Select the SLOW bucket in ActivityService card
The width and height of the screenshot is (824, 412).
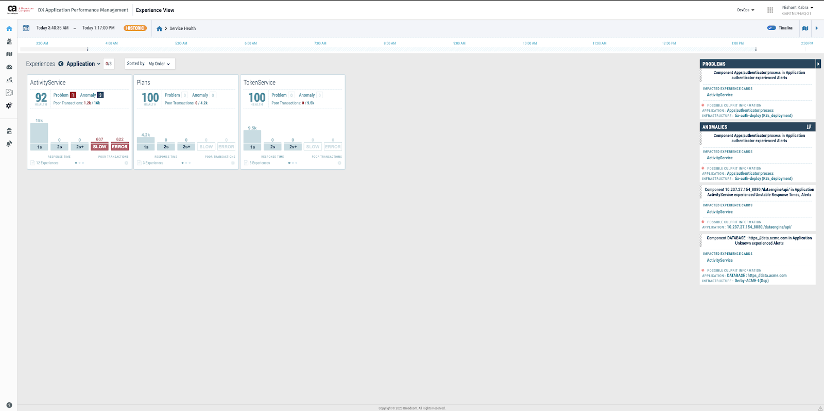click(x=99, y=146)
